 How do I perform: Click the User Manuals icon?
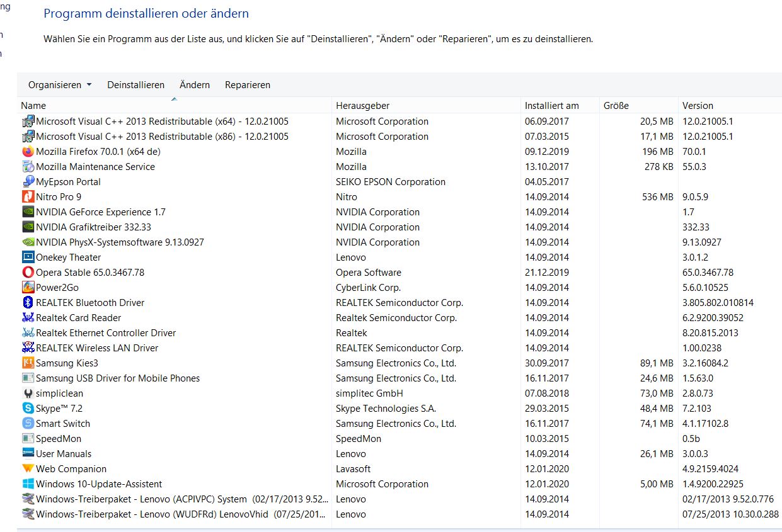click(28, 453)
